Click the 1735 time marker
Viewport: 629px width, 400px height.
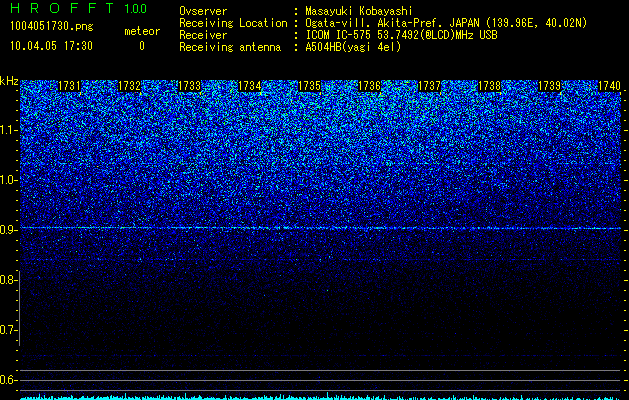click(x=309, y=86)
